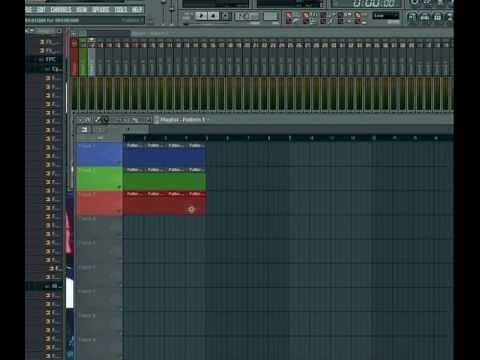Viewport: 480px width, 360px height.
Task: Adjust the master pitch slider
Action: point(172,12)
